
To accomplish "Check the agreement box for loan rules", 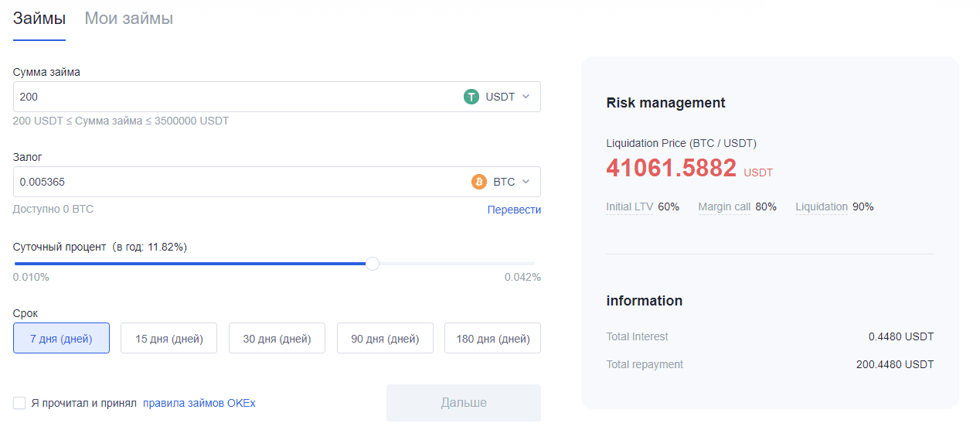I will tap(19, 403).
